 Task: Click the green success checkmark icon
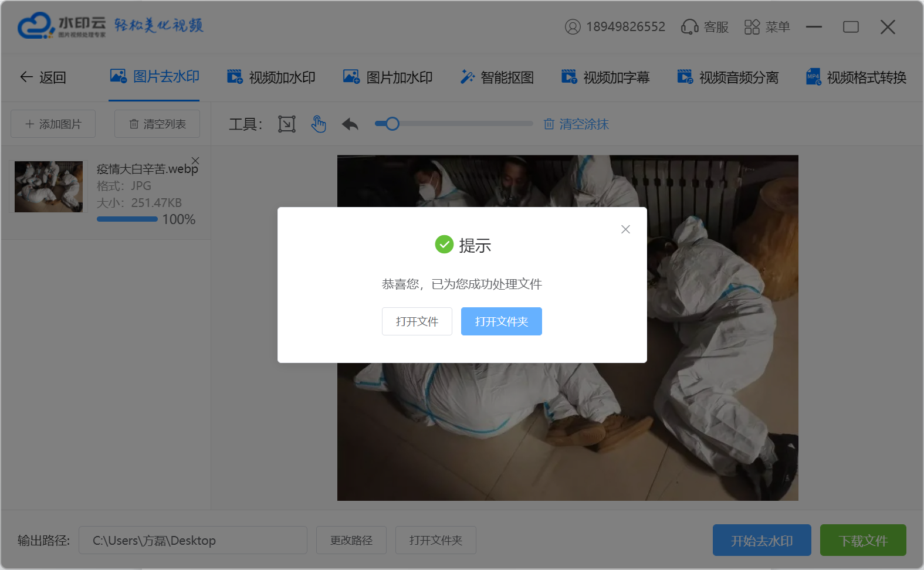coord(444,244)
